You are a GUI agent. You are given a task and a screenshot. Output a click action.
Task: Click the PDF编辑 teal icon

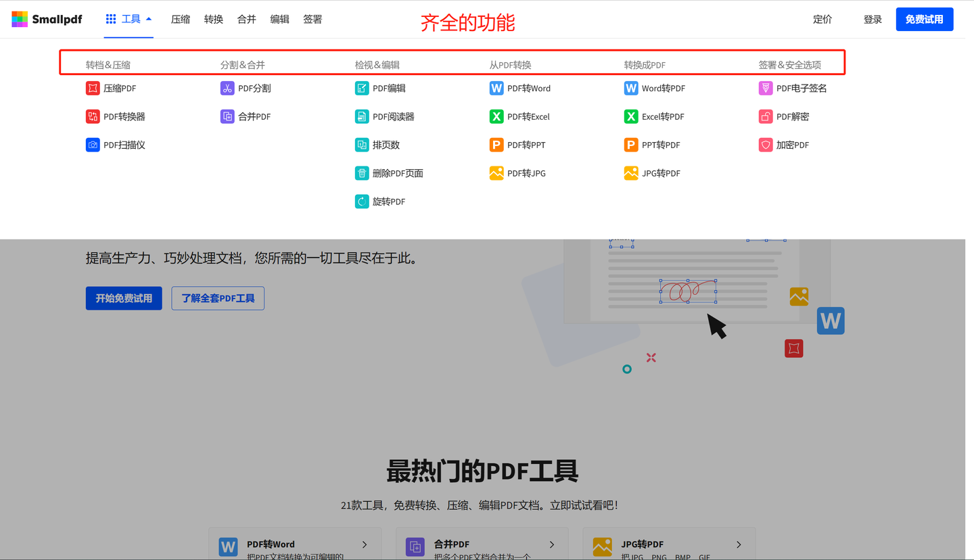362,88
